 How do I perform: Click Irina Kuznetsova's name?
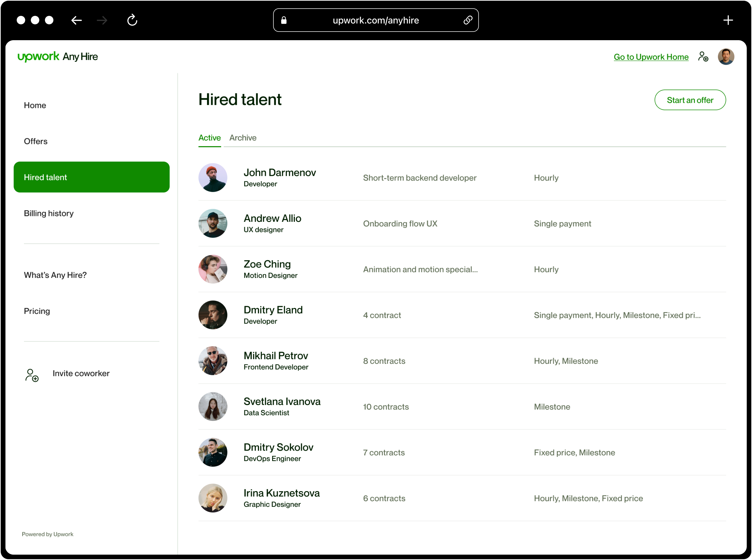[x=281, y=493]
